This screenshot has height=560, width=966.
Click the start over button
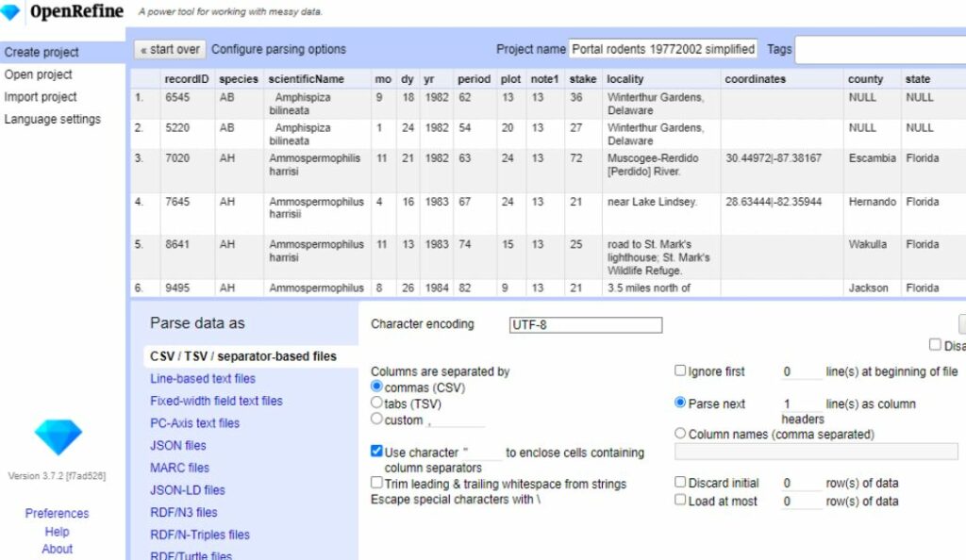pos(170,49)
